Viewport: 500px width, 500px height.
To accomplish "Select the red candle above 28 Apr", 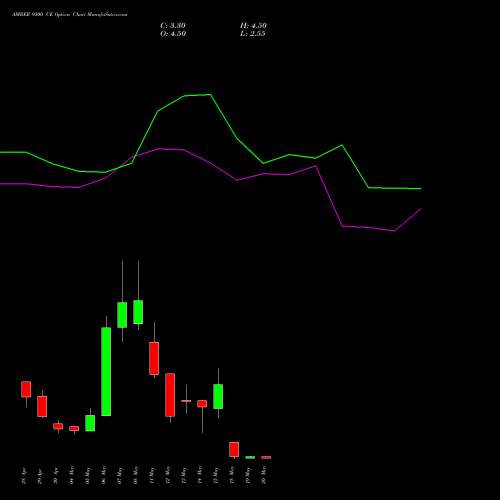I will pyautogui.click(x=26, y=389).
